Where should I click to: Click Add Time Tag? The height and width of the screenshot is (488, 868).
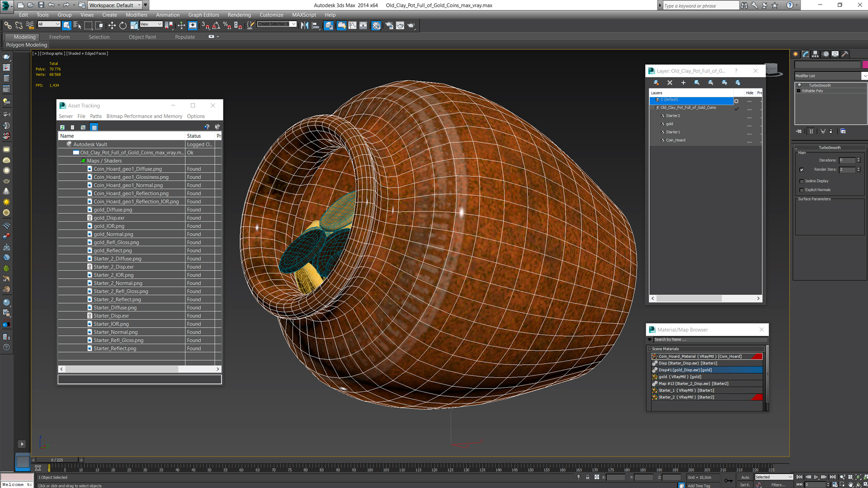pos(699,486)
